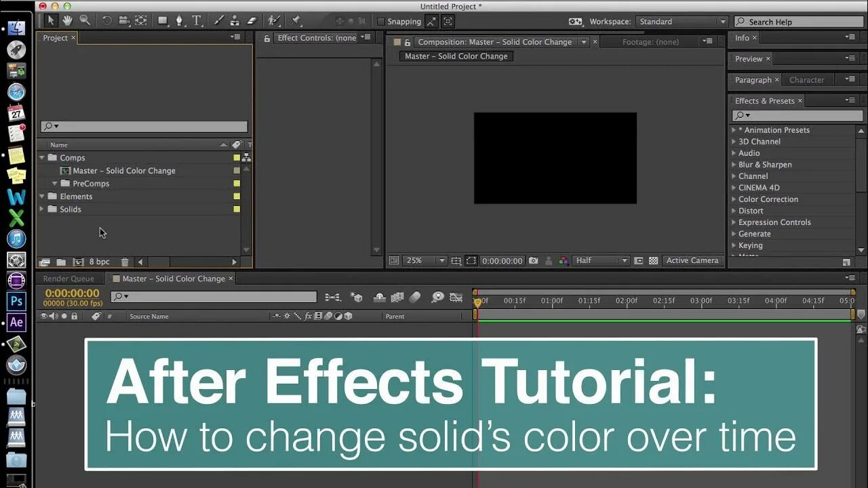Open Finder from the Dock
868x488 pixels.
16,28
